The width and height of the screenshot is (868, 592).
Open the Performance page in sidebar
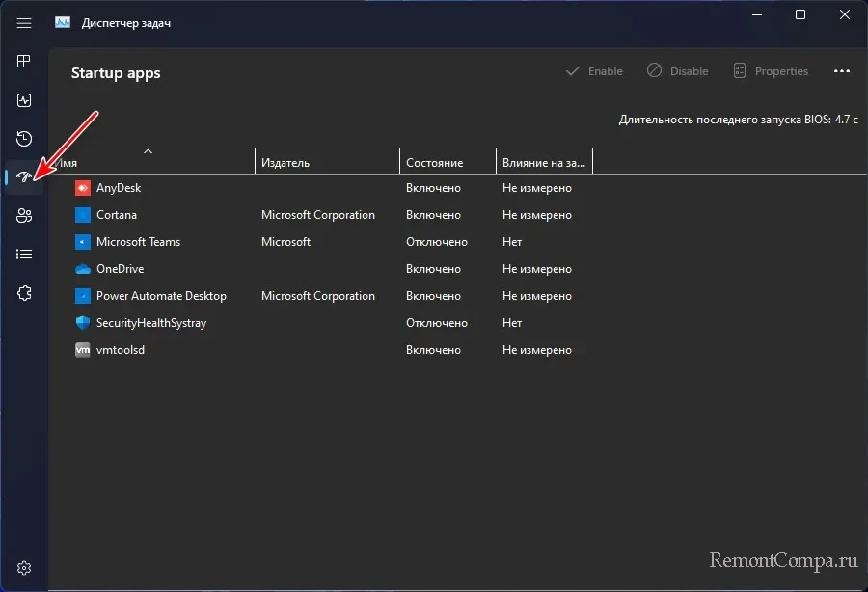[24, 100]
